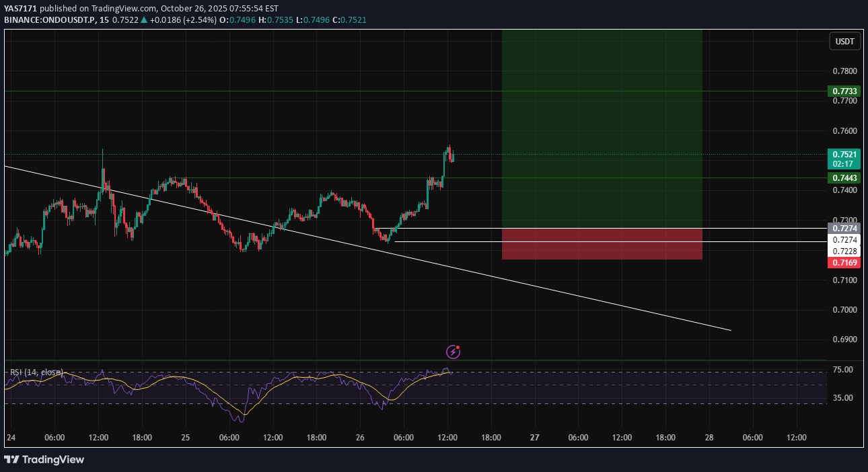
Task: Click the date label 25 on time axis
Action: (186, 438)
